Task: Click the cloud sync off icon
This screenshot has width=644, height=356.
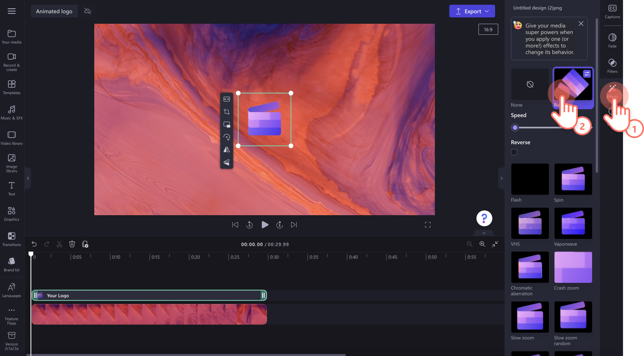Action: (x=88, y=11)
